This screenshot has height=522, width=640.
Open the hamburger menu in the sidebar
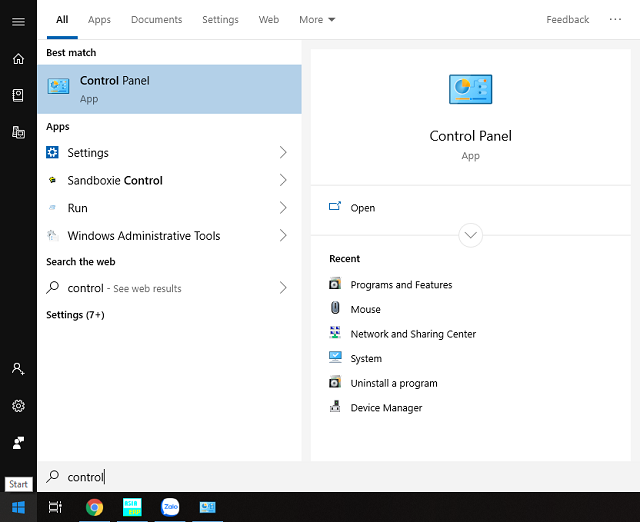tap(18, 21)
